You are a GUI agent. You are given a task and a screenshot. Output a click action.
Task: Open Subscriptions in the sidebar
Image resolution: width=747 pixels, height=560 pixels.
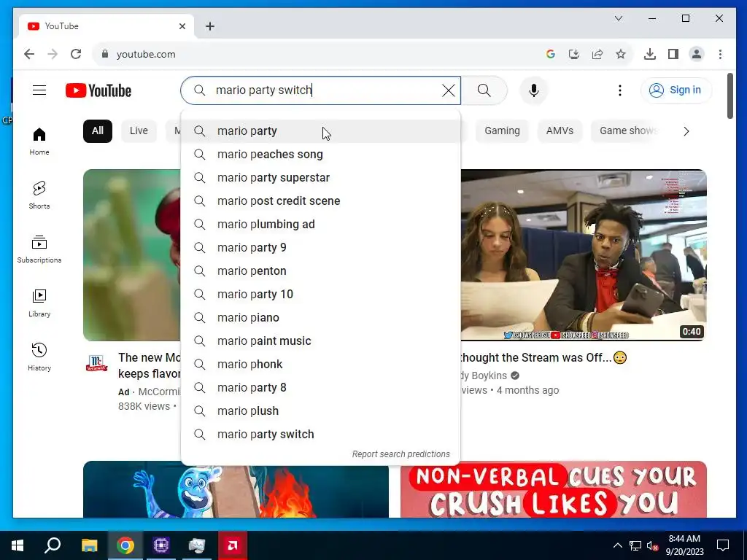click(x=39, y=249)
